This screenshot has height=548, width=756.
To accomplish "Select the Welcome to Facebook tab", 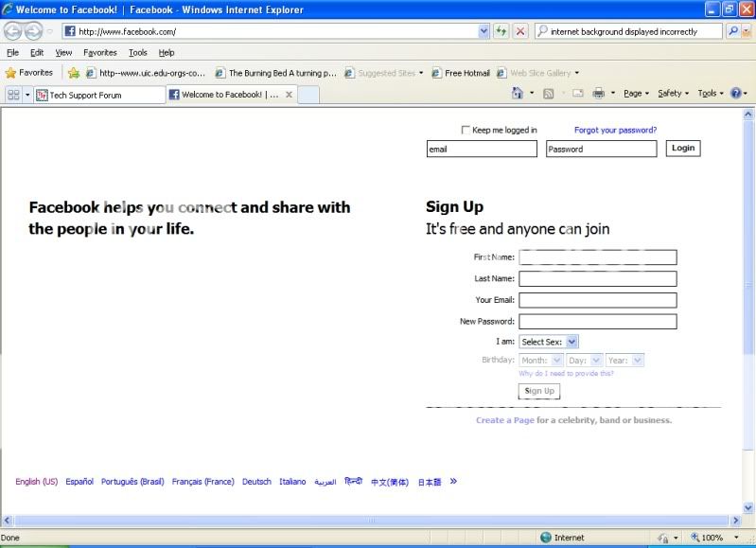I will coord(225,95).
